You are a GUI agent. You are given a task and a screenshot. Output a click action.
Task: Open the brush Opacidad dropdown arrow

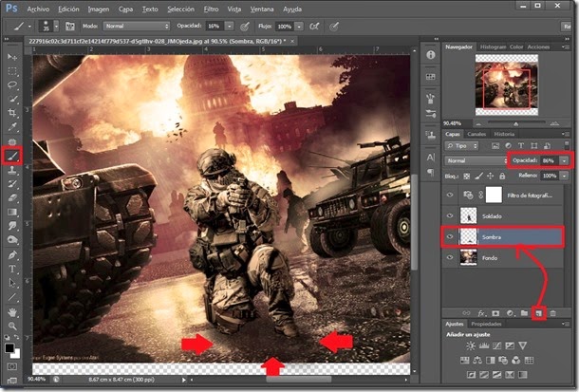click(230, 27)
